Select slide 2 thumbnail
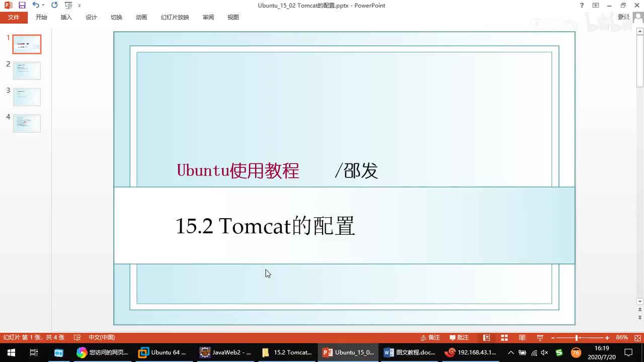 coord(27,70)
